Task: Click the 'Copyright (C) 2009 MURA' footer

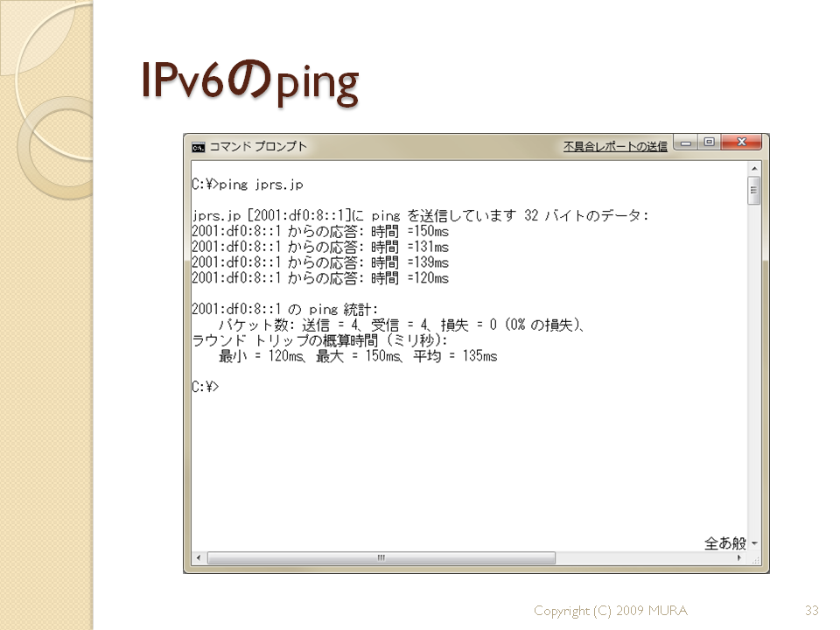Action: coord(611,611)
